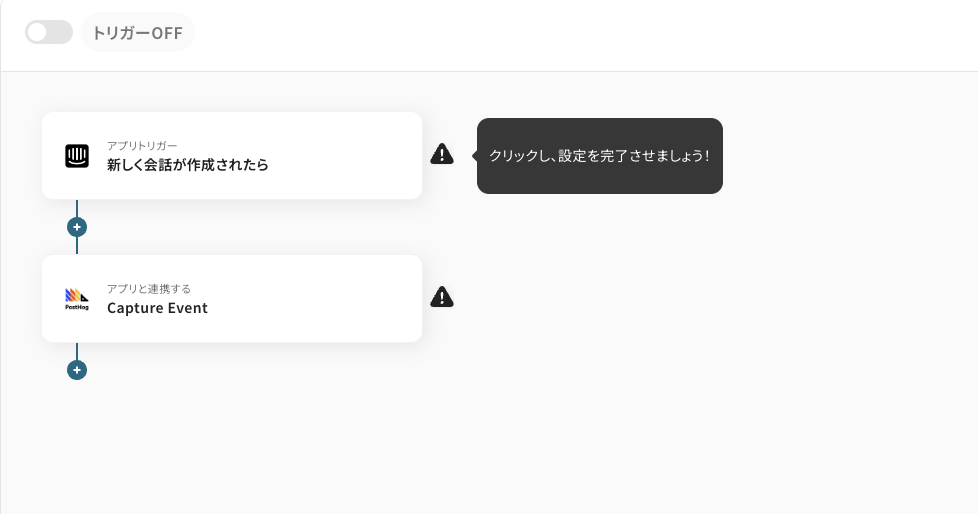
Task: Add a step below Capture Event
Action: (x=77, y=370)
